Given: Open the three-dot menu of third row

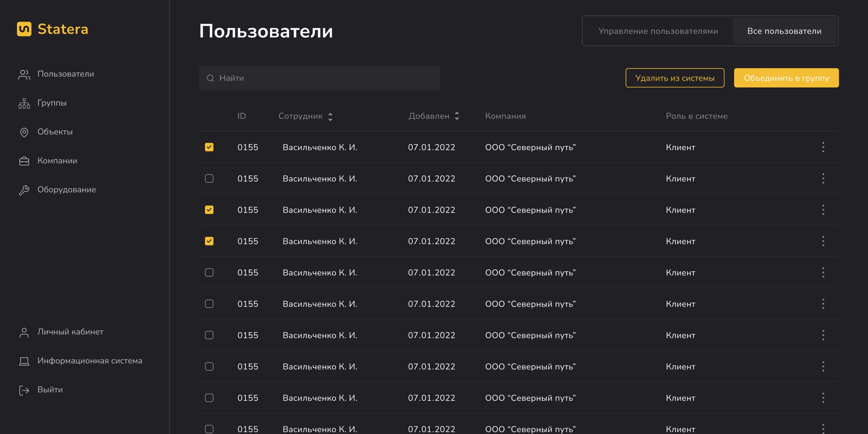Looking at the screenshot, I should point(823,210).
